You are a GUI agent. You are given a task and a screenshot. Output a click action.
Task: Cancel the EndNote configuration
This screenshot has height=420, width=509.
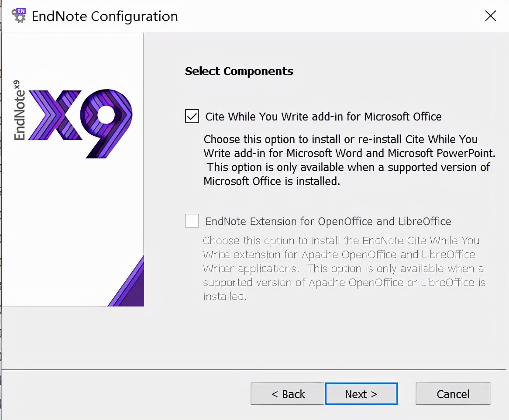(x=453, y=394)
